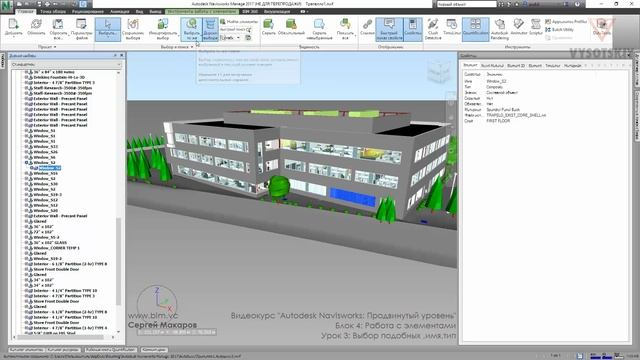Open Каталог элементов (Item catalog) bottom tab
This screenshot has height=360, width=640.
pos(26,350)
